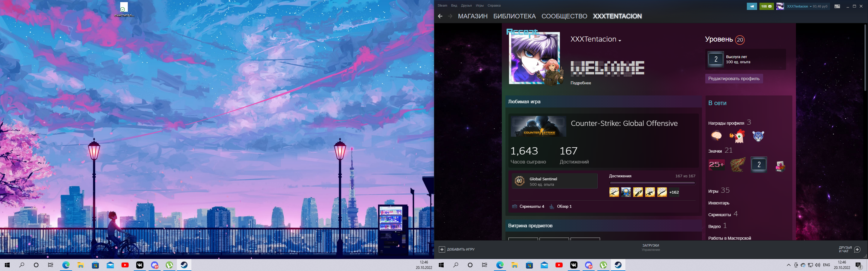
Task: Switch Steam to Big Picture mode icon
Action: pos(837,6)
